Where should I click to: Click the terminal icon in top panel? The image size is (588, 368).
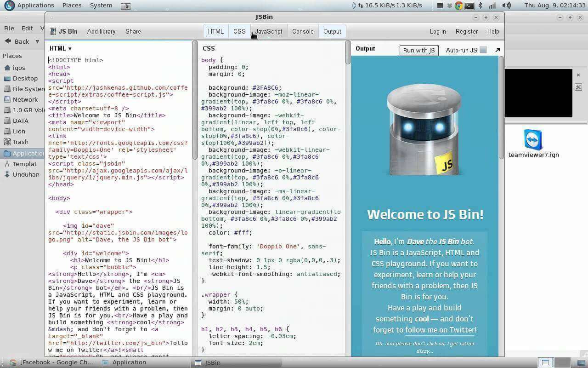pyautogui.click(x=469, y=6)
